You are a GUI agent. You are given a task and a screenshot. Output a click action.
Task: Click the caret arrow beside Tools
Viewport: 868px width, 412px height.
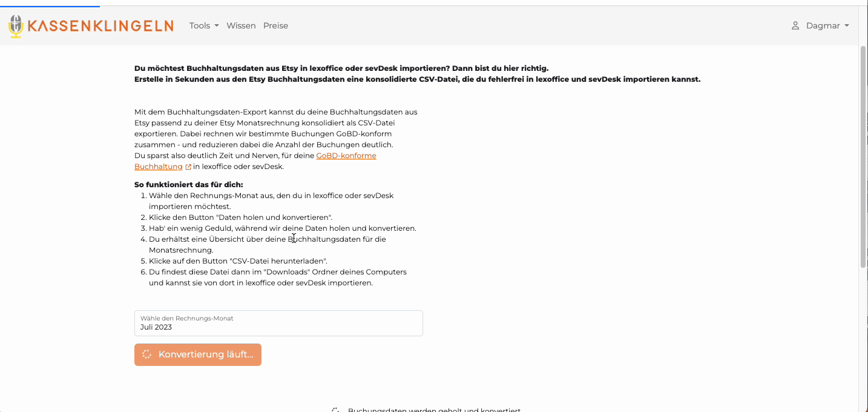(x=217, y=26)
